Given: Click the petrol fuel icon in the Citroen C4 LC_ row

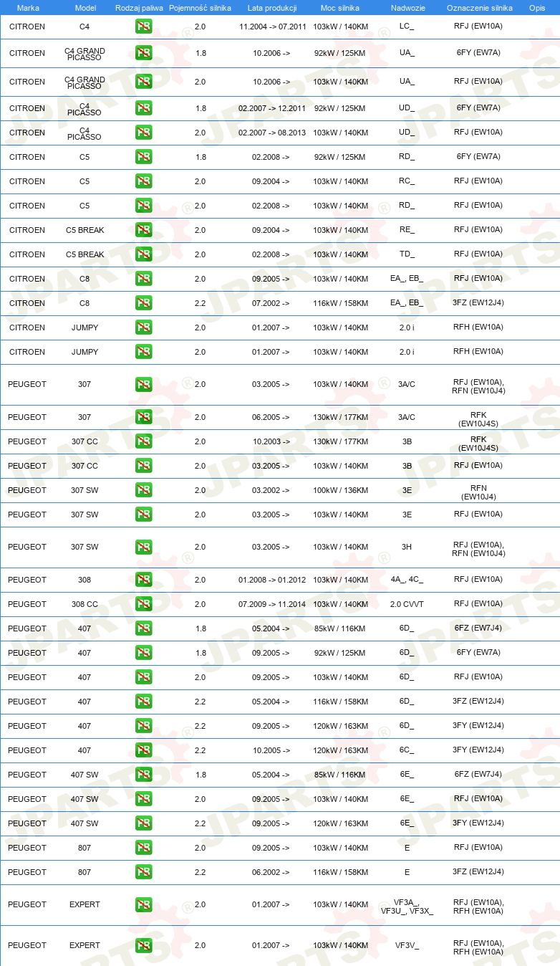Looking at the screenshot, I should point(144,27).
